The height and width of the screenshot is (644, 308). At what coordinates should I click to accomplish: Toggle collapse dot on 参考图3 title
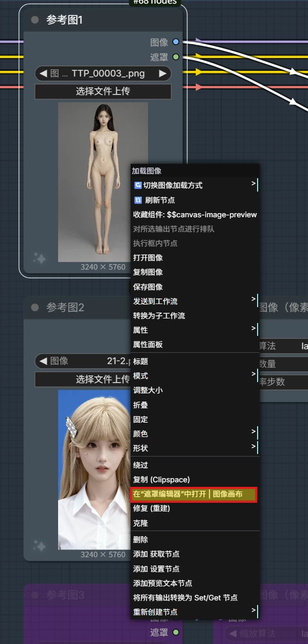click(x=35, y=595)
